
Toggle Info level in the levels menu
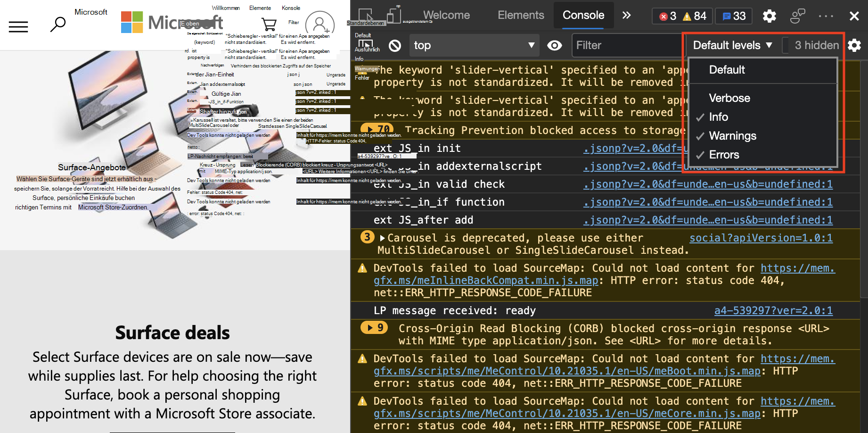point(763,117)
